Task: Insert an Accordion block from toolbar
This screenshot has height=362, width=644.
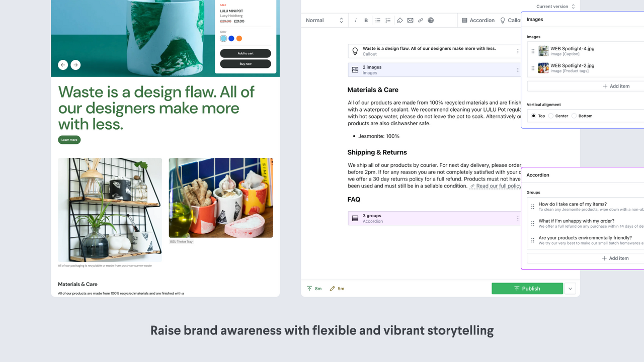Action: [478, 21]
